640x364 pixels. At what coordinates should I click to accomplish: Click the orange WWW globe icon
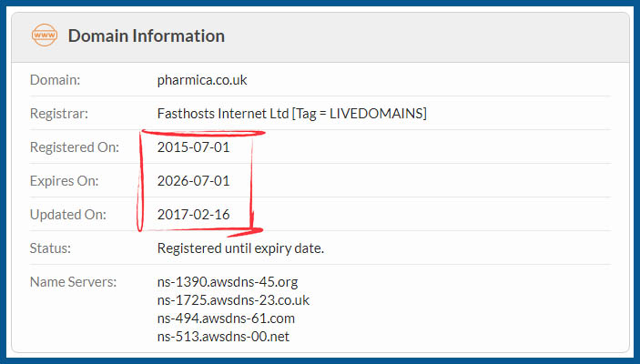(45, 35)
